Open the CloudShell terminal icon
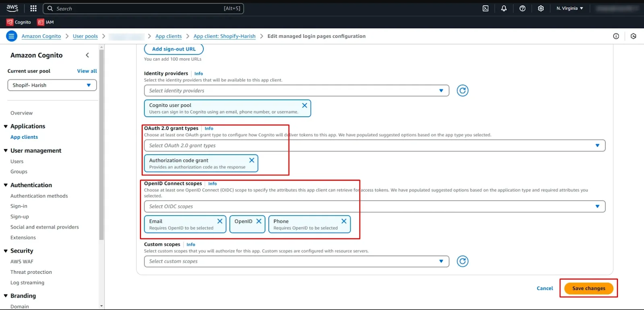The width and height of the screenshot is (644, 310). click(485, 8)
